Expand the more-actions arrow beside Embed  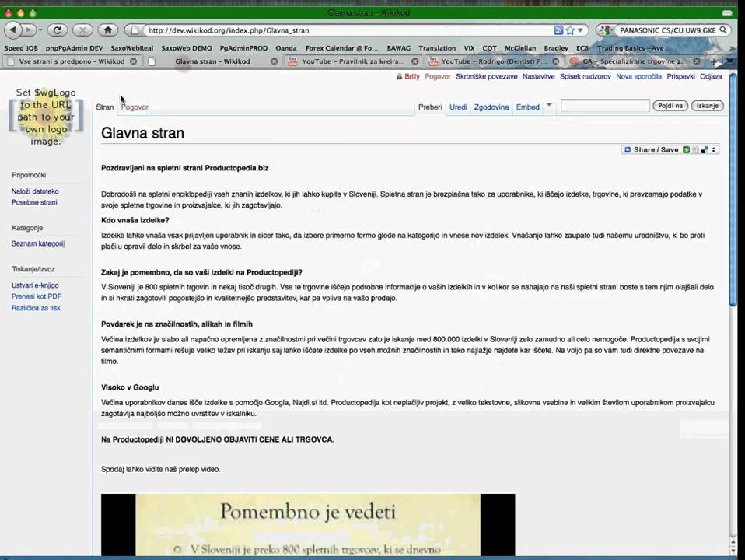point(549,105)
